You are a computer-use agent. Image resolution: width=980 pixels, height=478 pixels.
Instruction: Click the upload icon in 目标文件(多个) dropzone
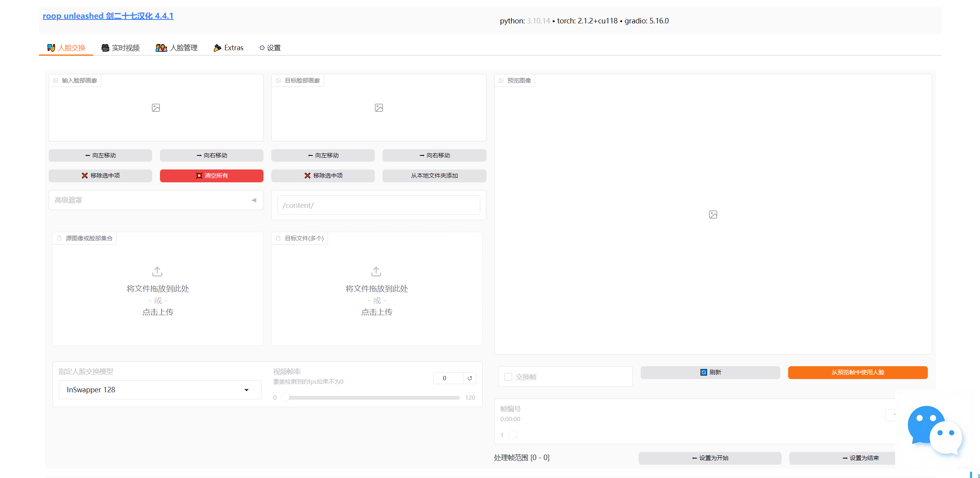point(376,272)
